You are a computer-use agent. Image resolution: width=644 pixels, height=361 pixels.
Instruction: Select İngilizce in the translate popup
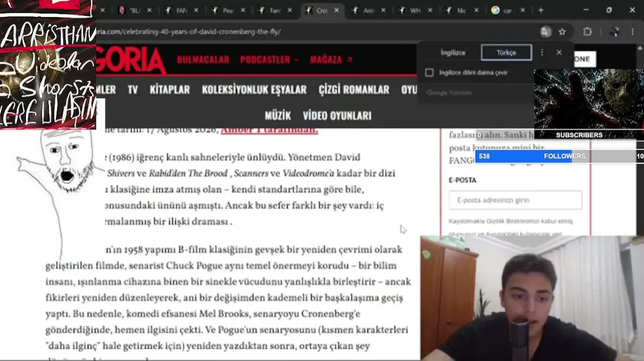(x=453, y=53)
